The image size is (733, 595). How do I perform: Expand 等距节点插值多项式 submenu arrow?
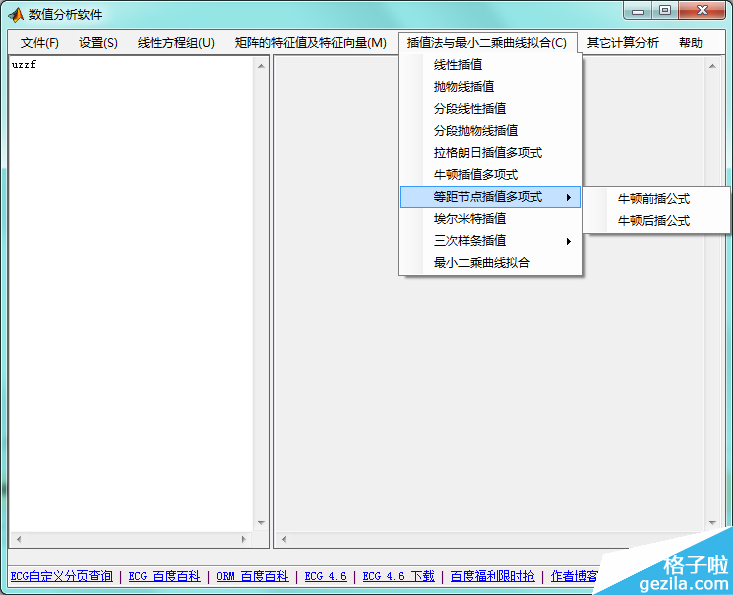(x=569, y=197)
